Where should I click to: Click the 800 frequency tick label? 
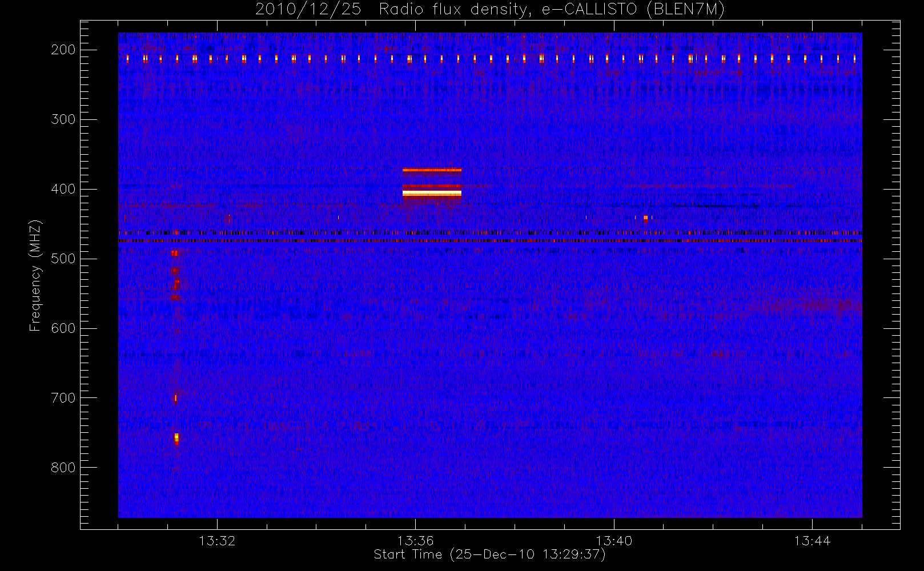tap(63, 468)
